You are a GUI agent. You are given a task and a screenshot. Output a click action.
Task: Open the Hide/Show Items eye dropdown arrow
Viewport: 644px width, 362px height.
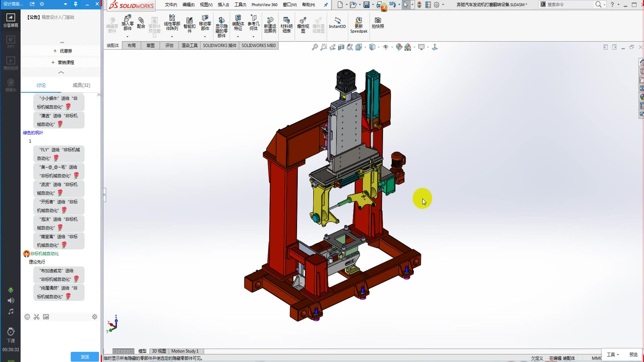tap(392, 47)
